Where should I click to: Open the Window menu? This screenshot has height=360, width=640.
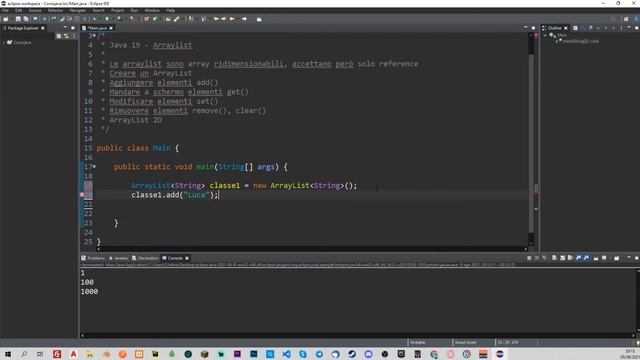pos(152,10)
